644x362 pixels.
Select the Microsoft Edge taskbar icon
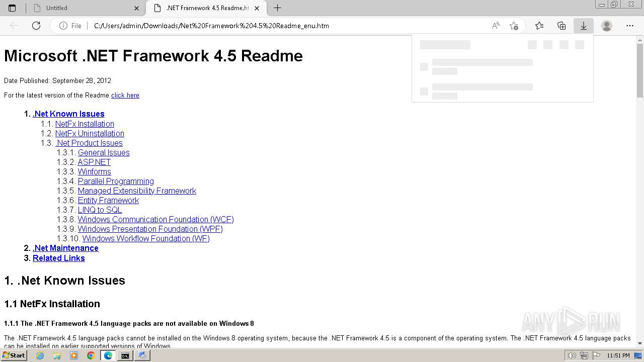tap(108, 355)
